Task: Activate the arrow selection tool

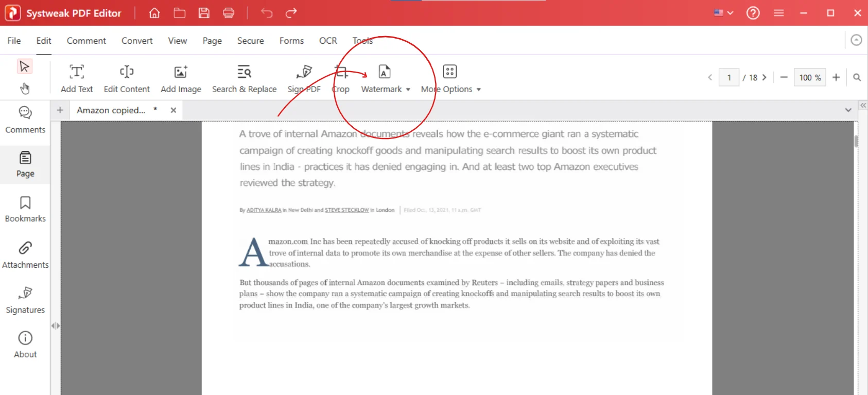Action: pos(24,66)
